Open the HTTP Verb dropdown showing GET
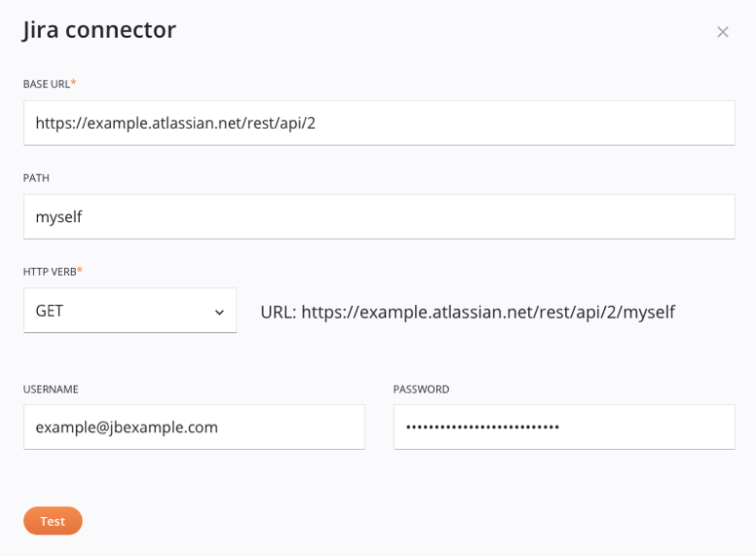Viewport: 756px width, 556px height. pos(130,312)
